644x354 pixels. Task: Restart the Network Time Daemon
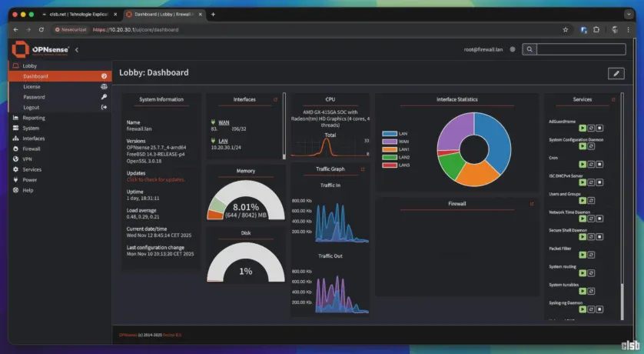point(591,219)
